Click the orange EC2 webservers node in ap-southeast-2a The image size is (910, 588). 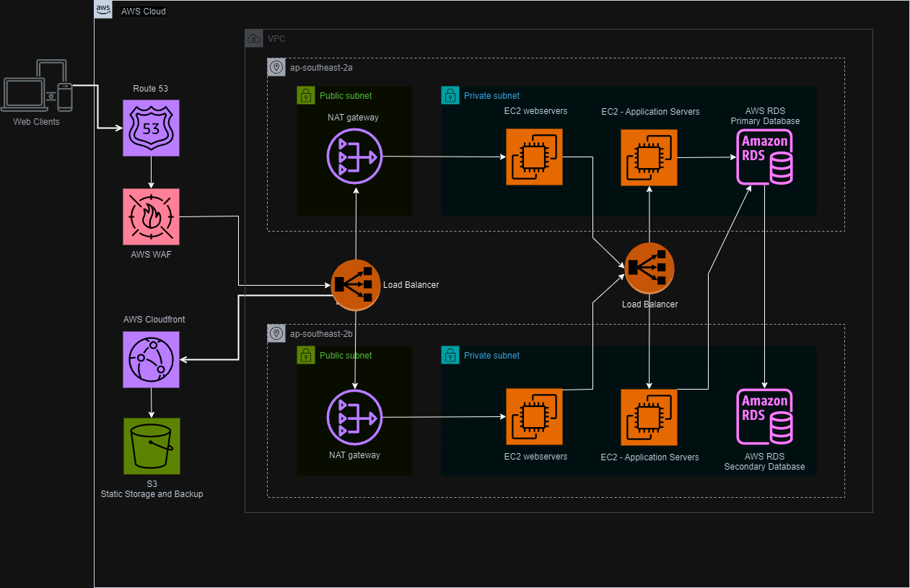pyautogui.click(x=535, y=157)
